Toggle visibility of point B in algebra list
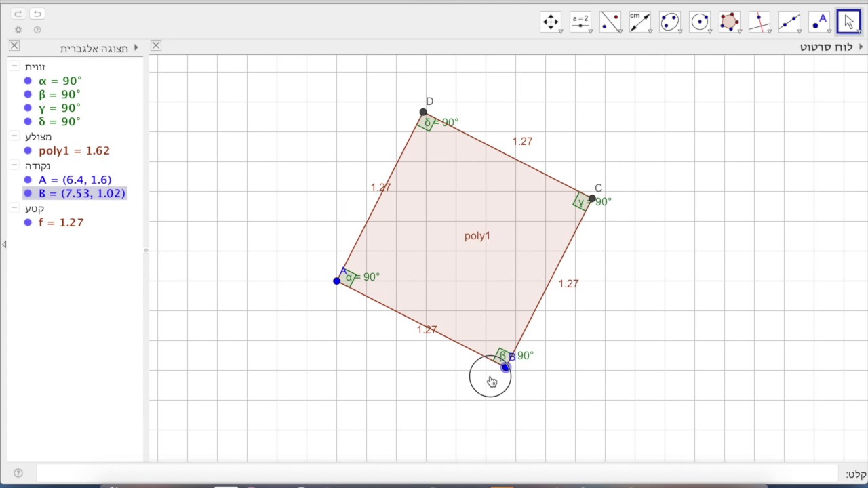The width and height of the screenshot is (868, 488). coord(28,193)
